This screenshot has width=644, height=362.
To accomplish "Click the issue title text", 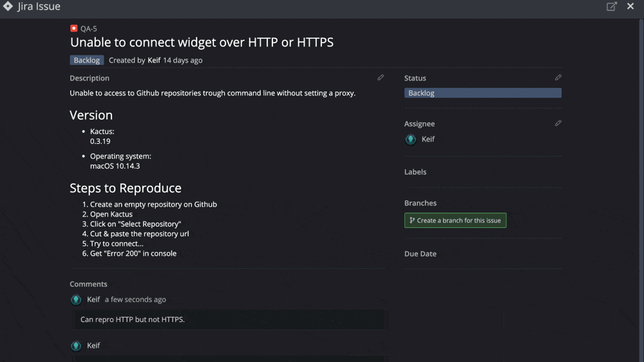I will 202,43.
